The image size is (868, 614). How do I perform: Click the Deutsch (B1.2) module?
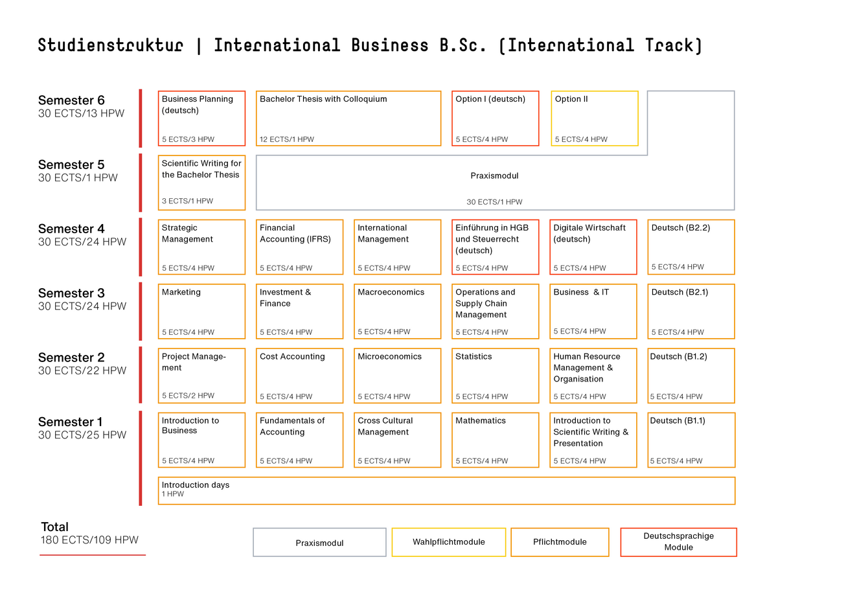pyautogui.click(x=691, y=376)
